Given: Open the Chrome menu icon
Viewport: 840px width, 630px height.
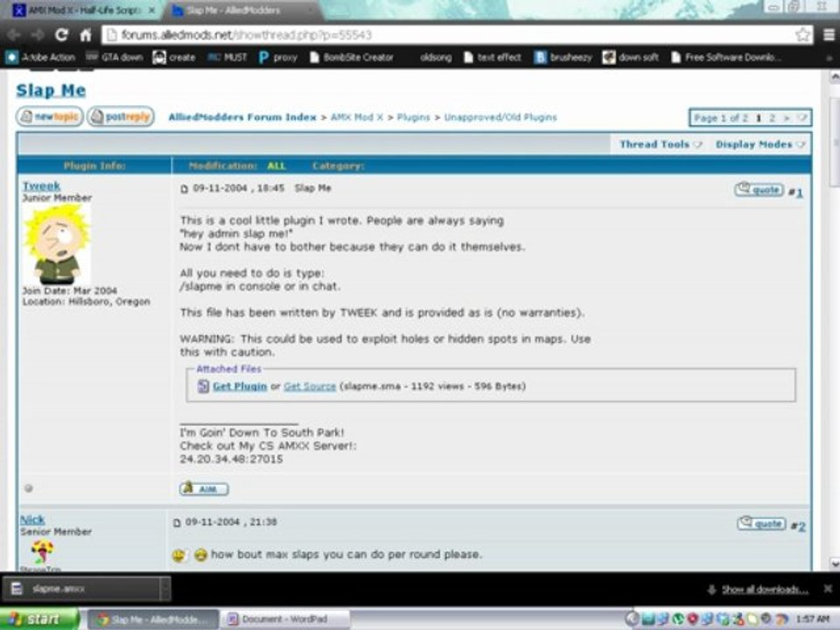Looking at the screenshot, I should coord(829,35).
